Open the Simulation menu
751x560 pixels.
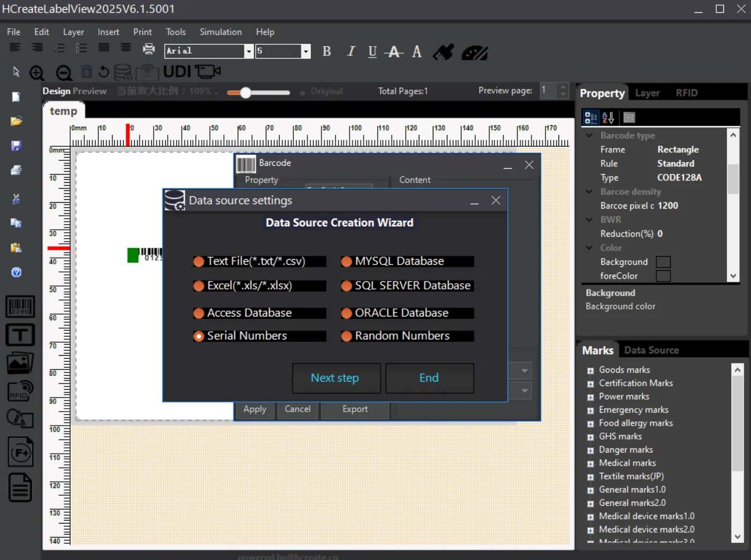[220, 32]
